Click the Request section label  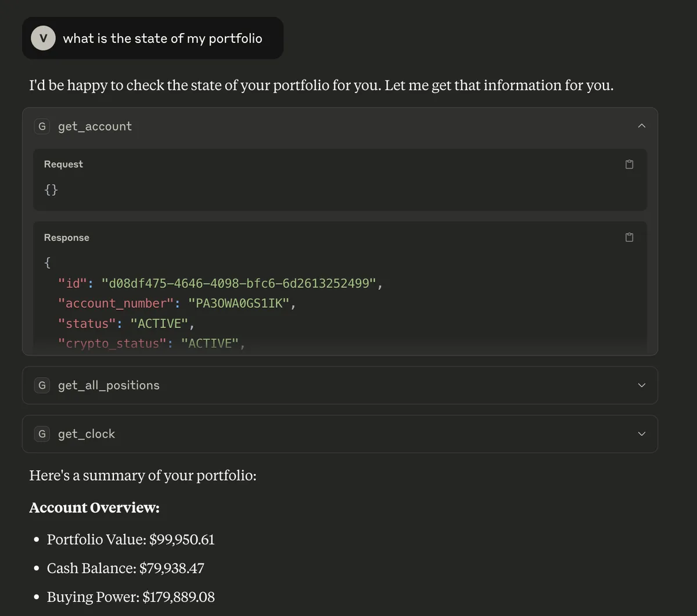[63, 164]
